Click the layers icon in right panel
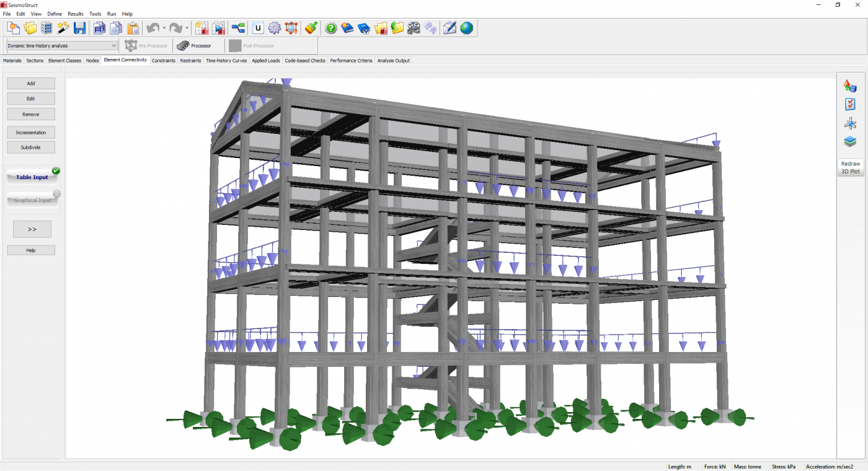The height and width of the screenshot is (471, 868). click(850, 142)
